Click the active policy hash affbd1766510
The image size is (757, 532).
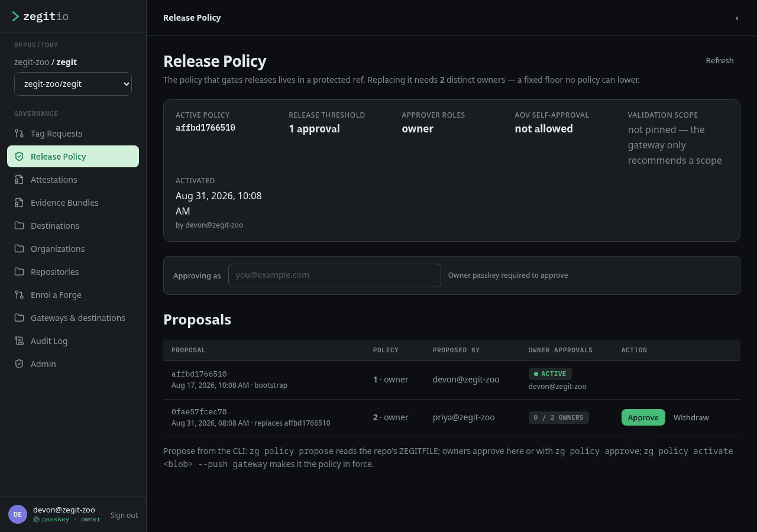pos(205,128)
